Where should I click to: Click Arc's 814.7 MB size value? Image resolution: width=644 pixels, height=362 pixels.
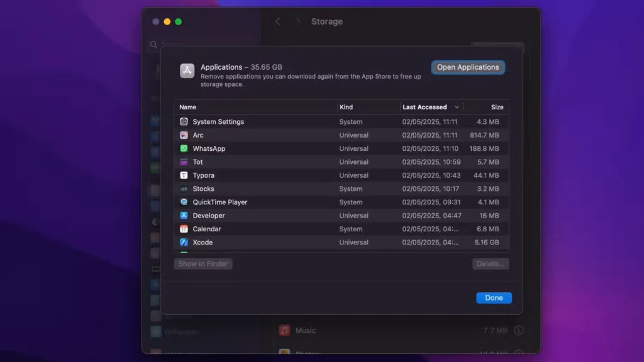(484, 135)
